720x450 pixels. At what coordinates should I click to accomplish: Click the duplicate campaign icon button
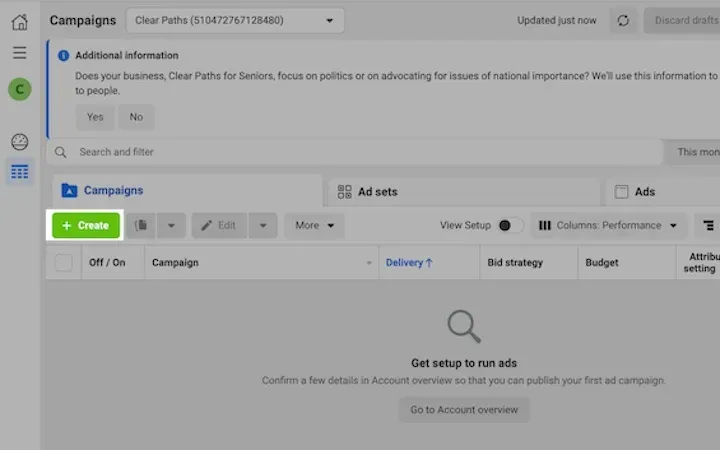pyautogui.click(x=141, y=225)
